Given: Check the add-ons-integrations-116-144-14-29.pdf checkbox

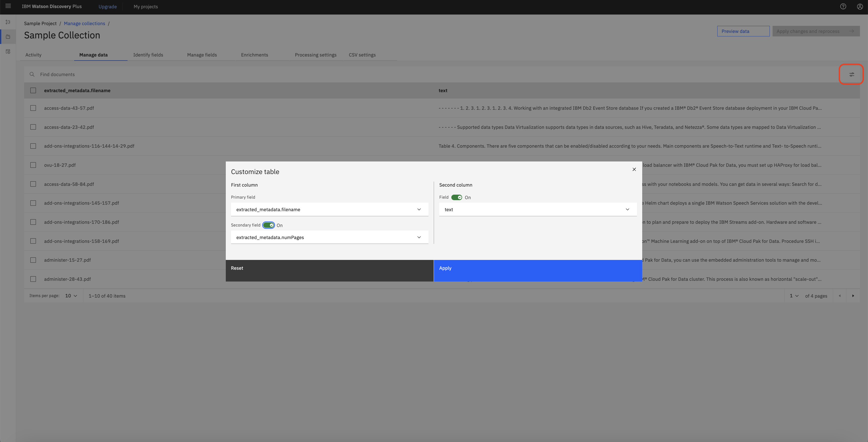Looking at the screenshot, I should pyautogui.click(x=33, y=146).
